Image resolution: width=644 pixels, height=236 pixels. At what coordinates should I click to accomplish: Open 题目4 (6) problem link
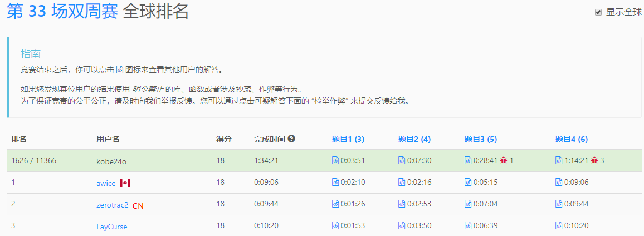click(x=572, y=139)
